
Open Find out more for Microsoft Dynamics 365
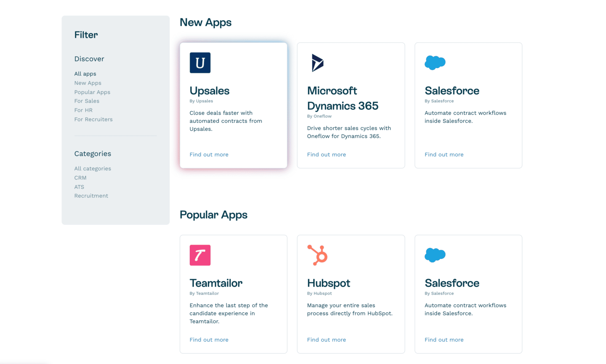tap(326, 155)
